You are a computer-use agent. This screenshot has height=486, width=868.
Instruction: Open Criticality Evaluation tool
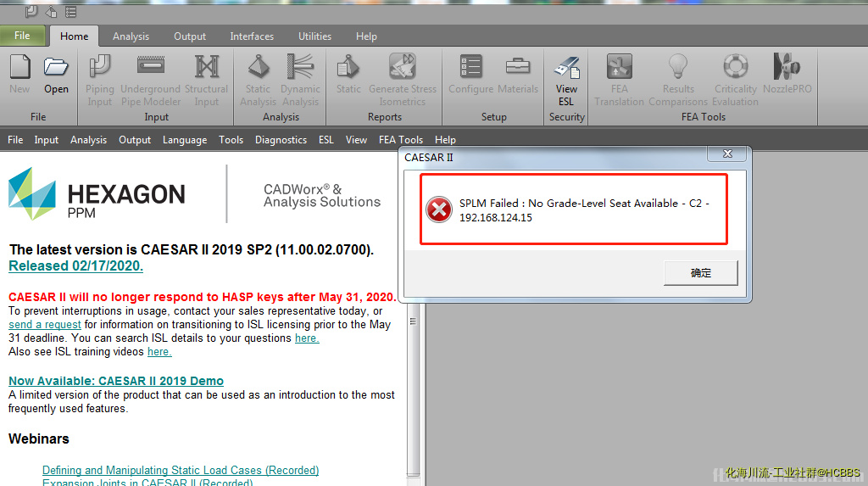(x=735, y=80)
